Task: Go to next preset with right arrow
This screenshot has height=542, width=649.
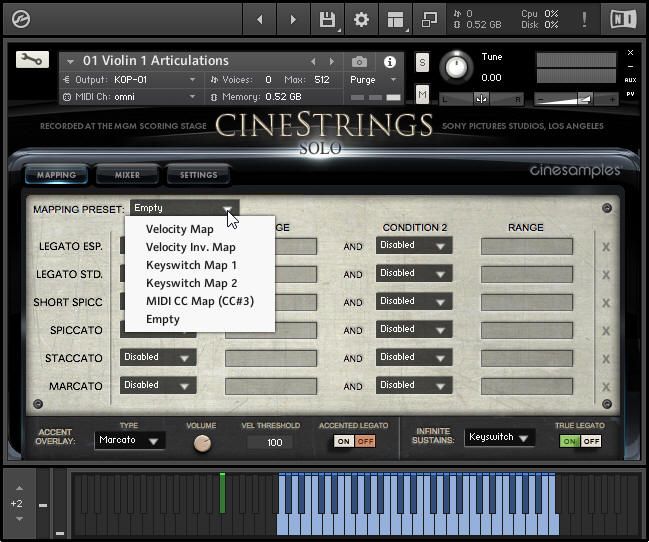Action: click(293, 19)
